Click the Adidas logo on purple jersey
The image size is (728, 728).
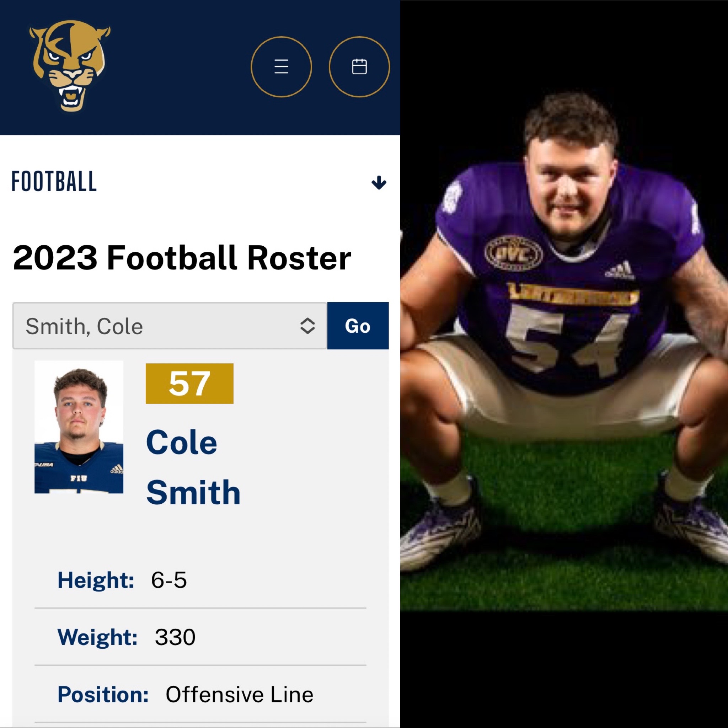point(620,270)
